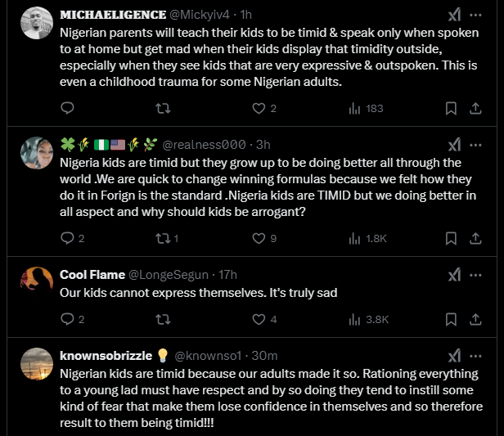
Task: Open the @LongeSegun profile handle
Action: click(169, 274)
